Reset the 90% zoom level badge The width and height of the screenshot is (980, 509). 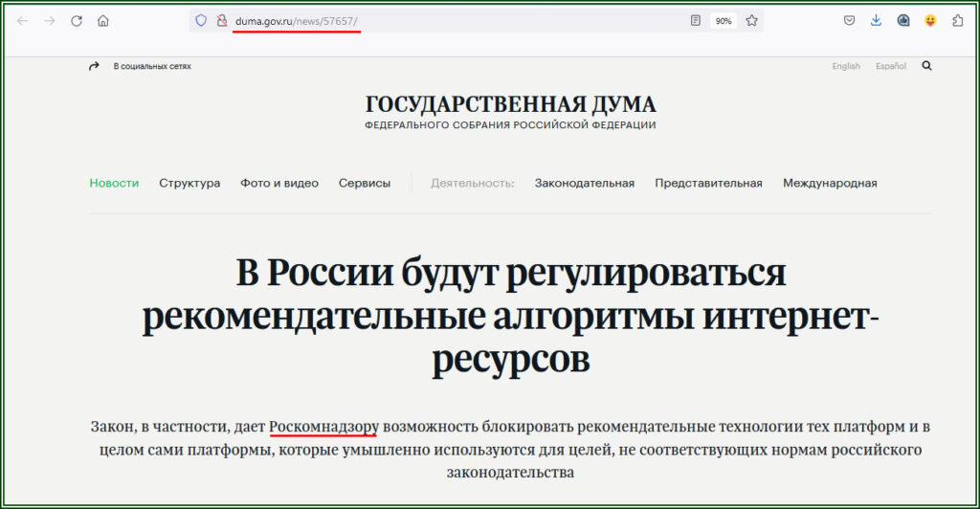pos(724,21)
